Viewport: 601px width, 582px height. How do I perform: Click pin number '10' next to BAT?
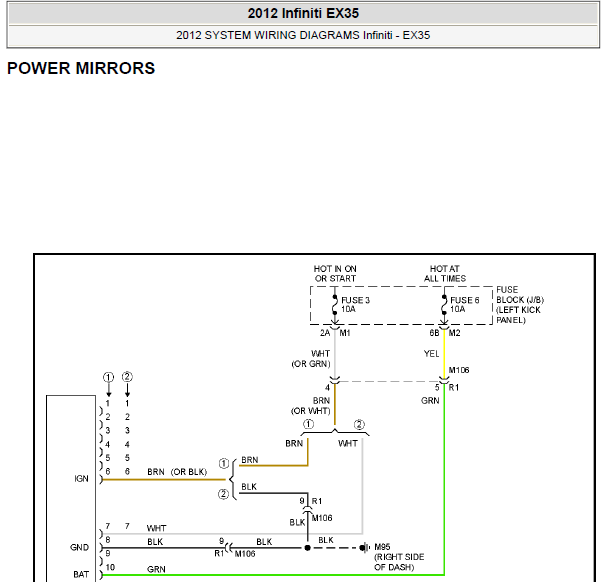110,567
